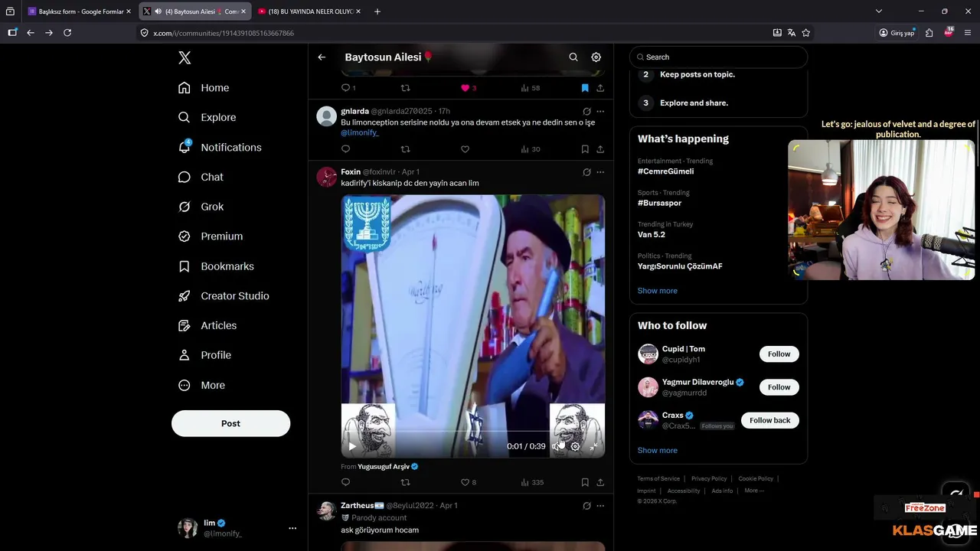Bookmark Foxin's post

coord(585,482)
